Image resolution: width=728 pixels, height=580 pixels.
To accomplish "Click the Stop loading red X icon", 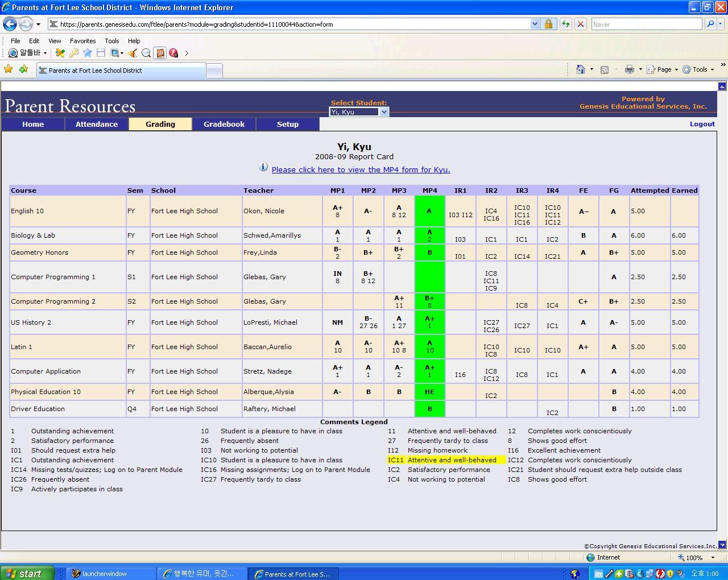I will tap(580, 24).
